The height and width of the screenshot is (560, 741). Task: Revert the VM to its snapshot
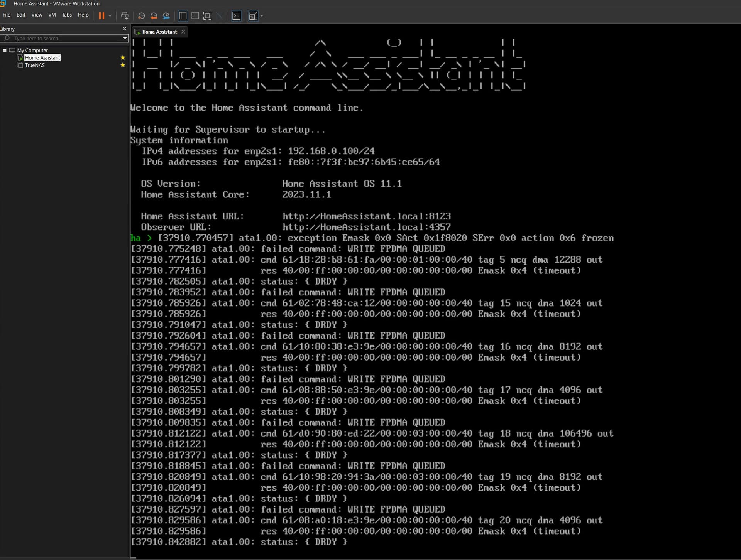coord(154,16)
